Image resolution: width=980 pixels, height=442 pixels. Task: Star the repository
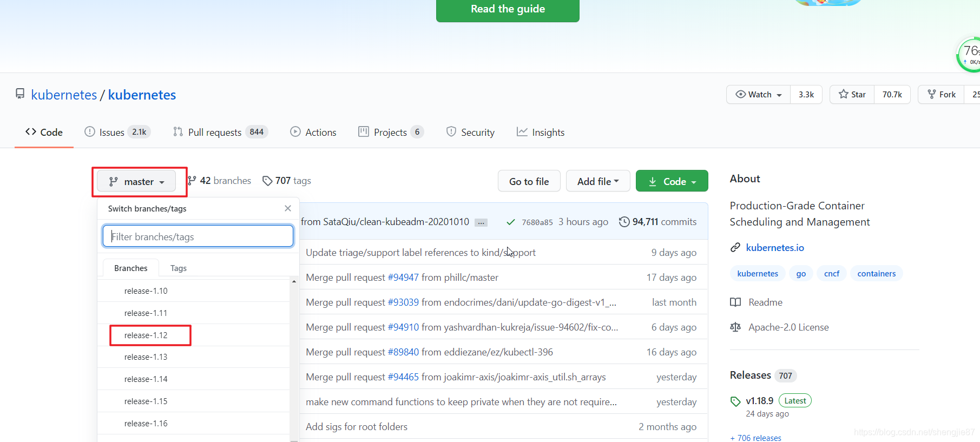(x=852, y=94)
